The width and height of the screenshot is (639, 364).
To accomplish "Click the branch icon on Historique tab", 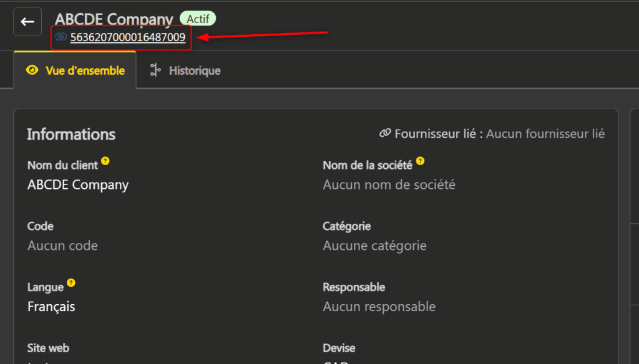I will (x=155, y=70).
